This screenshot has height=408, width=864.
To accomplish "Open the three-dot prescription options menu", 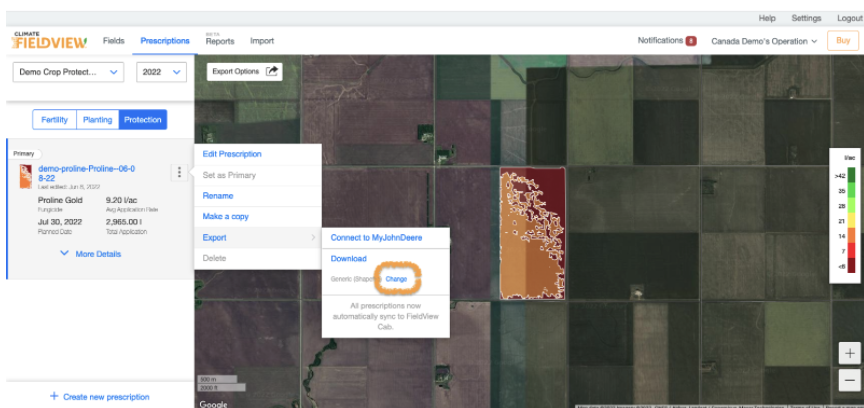I will point(179,172).
